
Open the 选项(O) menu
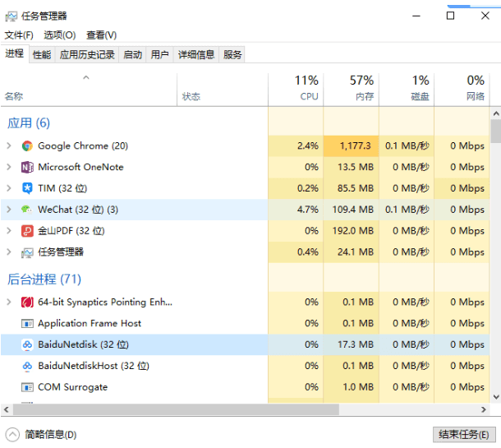60,35
